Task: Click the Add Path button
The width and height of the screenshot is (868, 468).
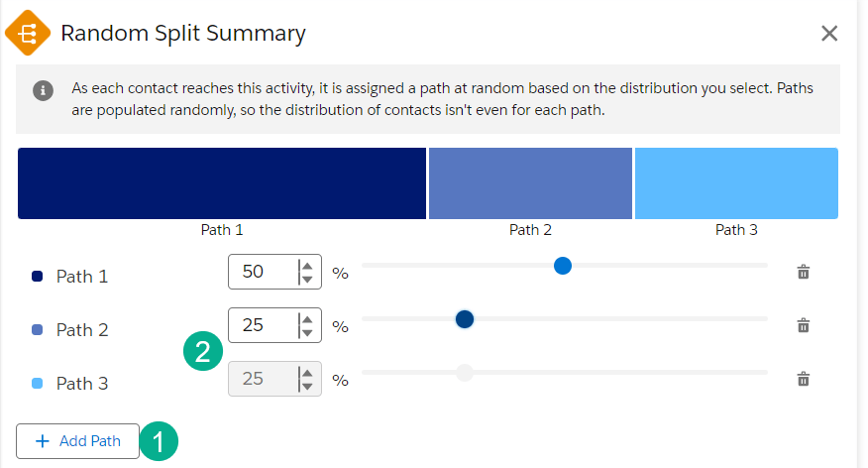Action: click(x=77, y=441)
